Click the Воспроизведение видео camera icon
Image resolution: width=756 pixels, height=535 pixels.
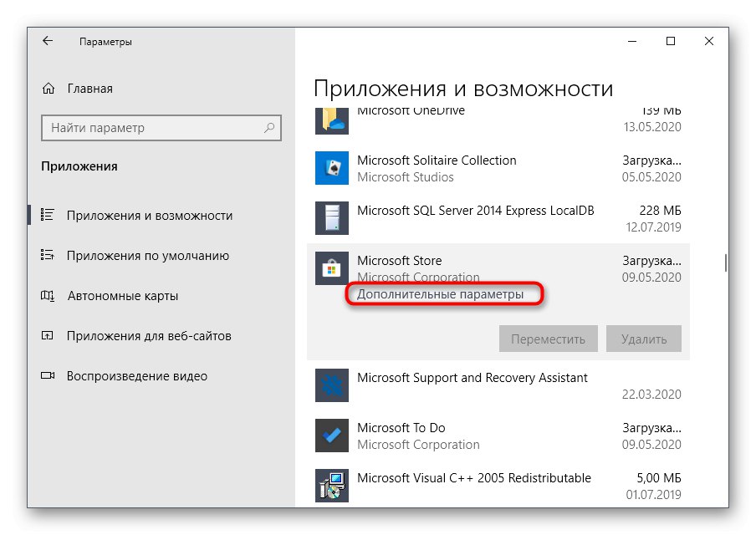click(x=47, y=375)
